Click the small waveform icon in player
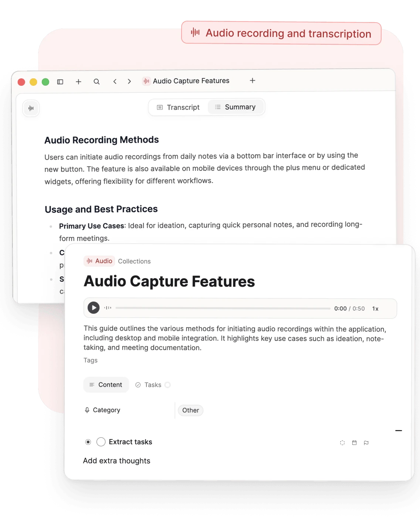This screenshot has width=420, height=525. [x=108, y=308]
